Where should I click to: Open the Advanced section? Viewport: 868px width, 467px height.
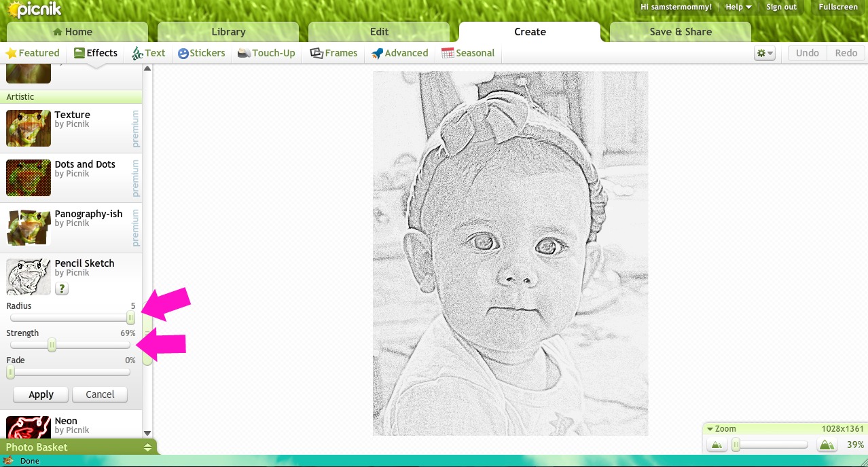tap(400, 53)
